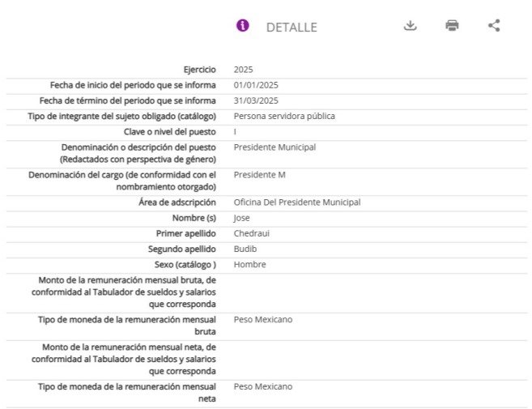Click the Presidente M cargo value
The image size is (532, 409).
point(260,175)
